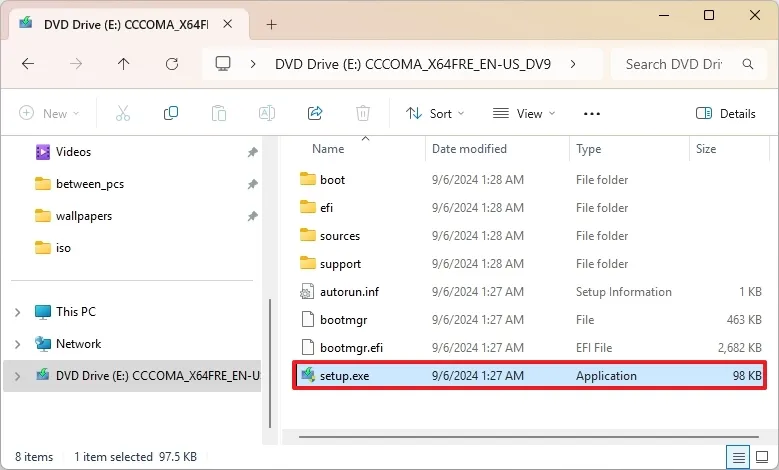Click the PC monitor icon in address bar
Image resolution: width=779 pixels, height=470 pixels.
[223, 64]
